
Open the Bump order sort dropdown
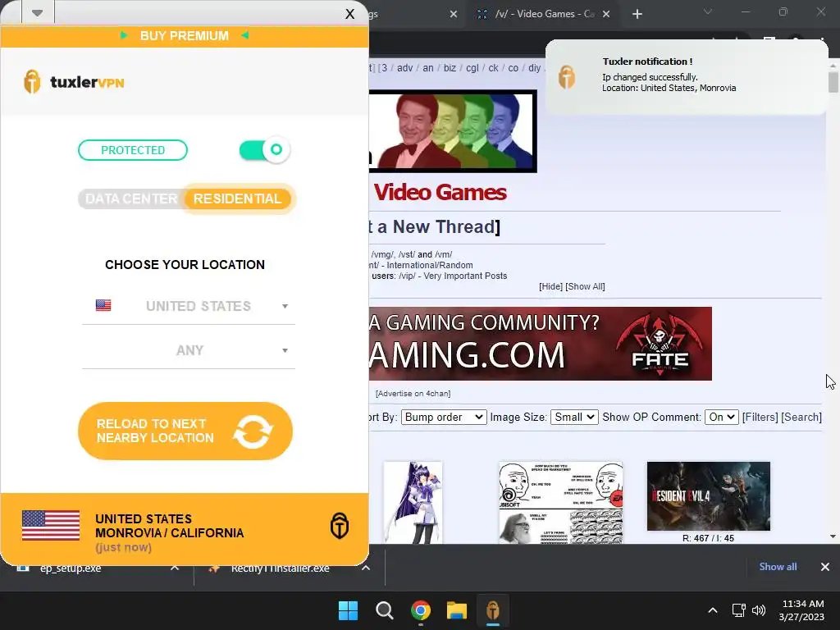coord(444,417)
